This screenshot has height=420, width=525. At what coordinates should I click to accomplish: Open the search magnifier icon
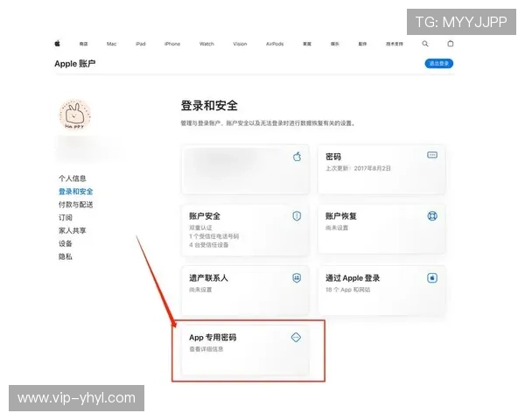pos(425,44)
